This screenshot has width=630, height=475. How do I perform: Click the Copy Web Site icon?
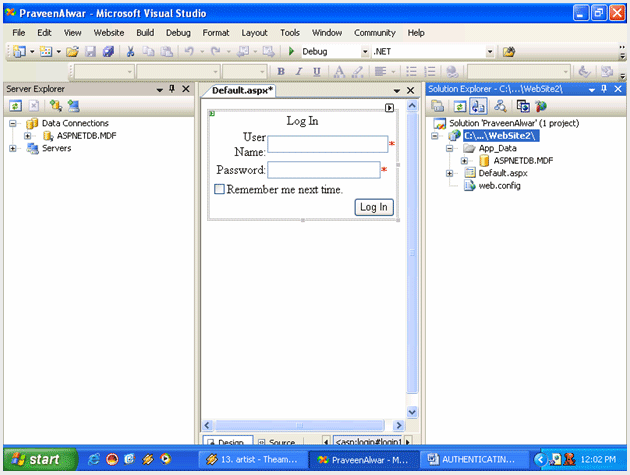(x=523, y=106)
